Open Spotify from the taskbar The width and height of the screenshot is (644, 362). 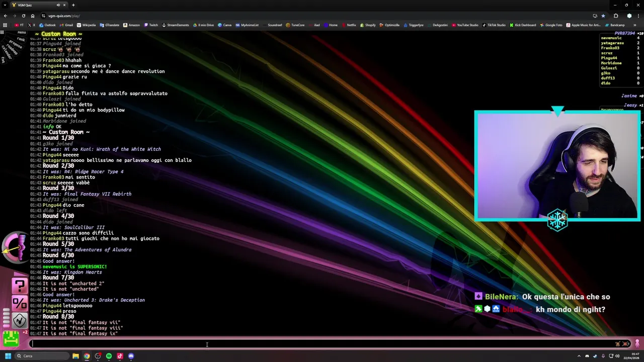tap(109, 356)
